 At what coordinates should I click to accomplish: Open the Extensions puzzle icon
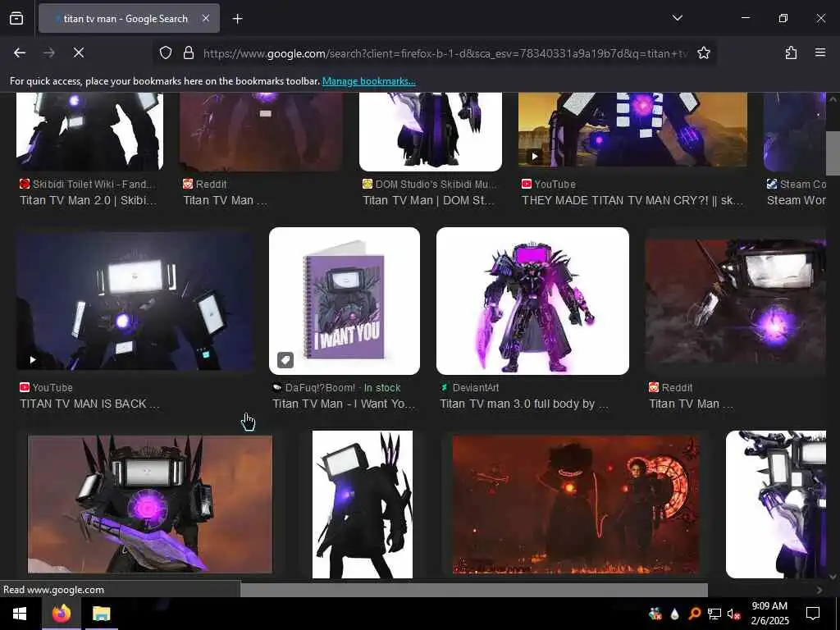(x=791, y=52)
